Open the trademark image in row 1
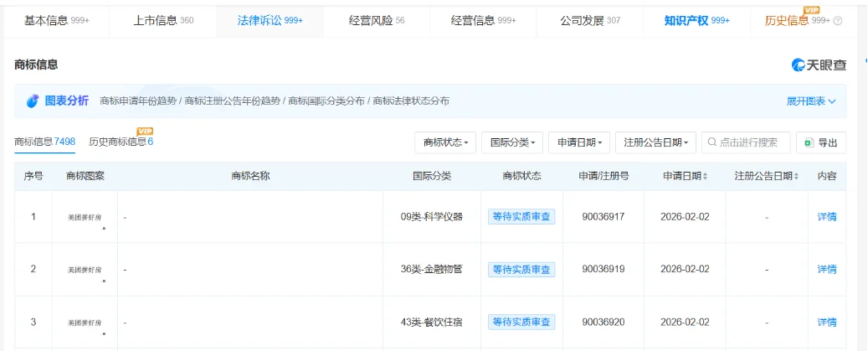868x351 pixels. click(x=85, y=217)
